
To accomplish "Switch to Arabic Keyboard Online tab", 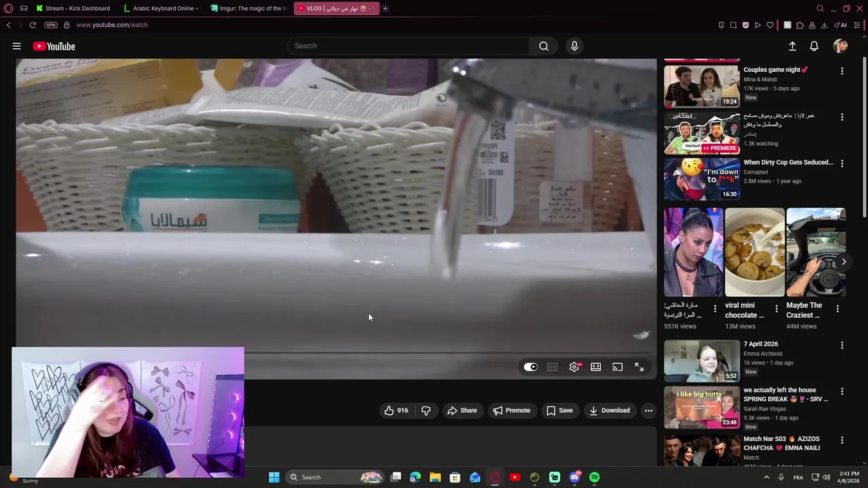I will click(162, 8).
